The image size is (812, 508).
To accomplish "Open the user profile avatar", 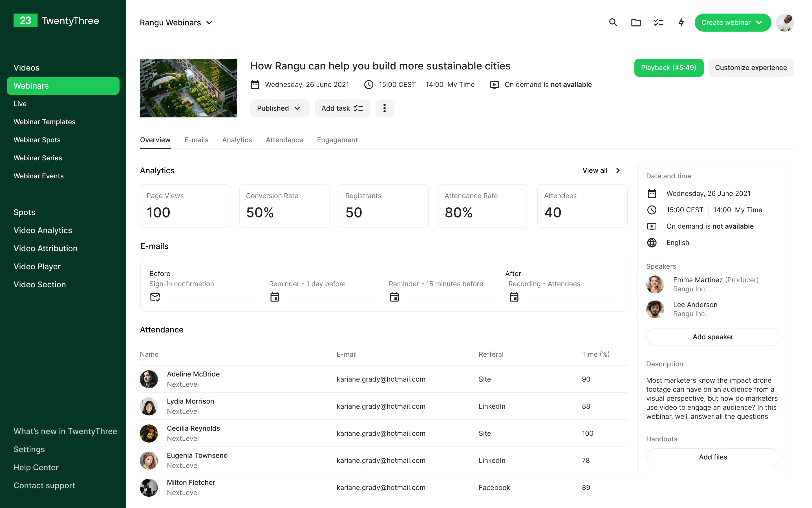I will click(x=785, y=23).
